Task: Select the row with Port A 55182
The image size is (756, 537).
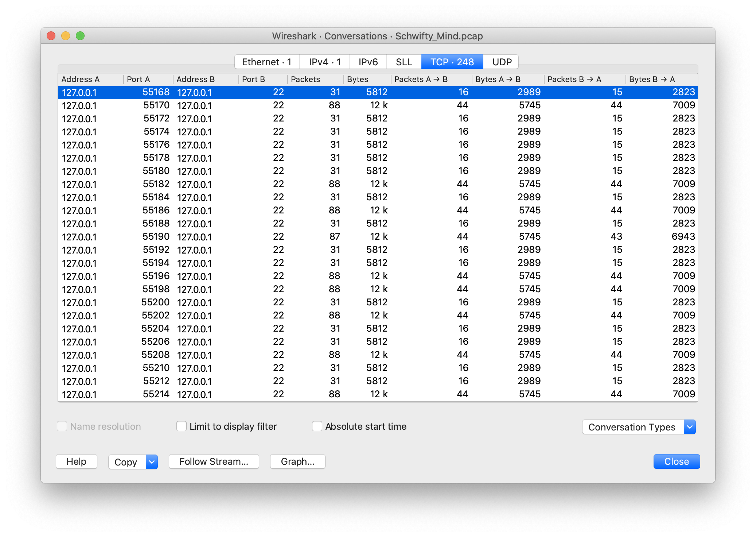Action: click(378, 184)
